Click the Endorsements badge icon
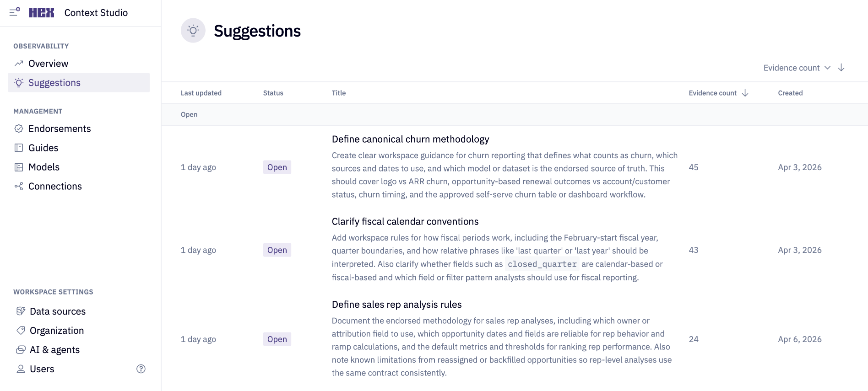The height and width of the screenshot is (391, 868). click(x=19, y=129)
